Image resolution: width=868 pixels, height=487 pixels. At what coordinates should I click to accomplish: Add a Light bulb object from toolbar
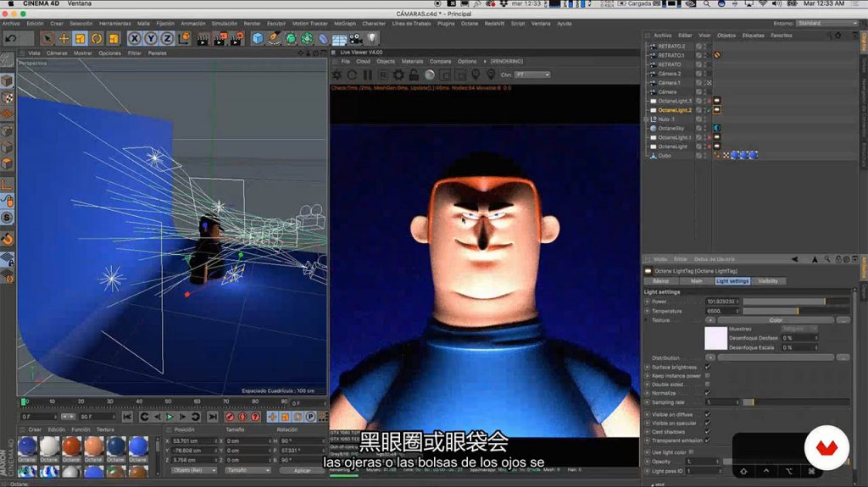coord(372,38)
